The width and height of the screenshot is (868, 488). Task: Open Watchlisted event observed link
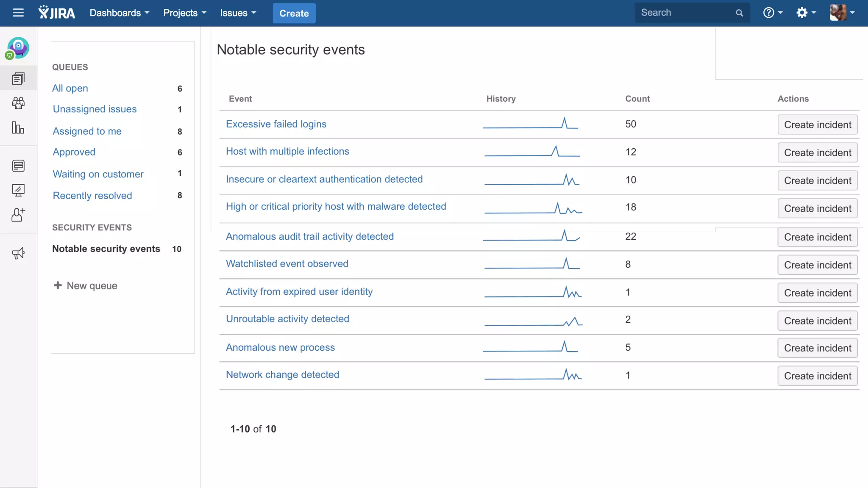coord(287,264)
